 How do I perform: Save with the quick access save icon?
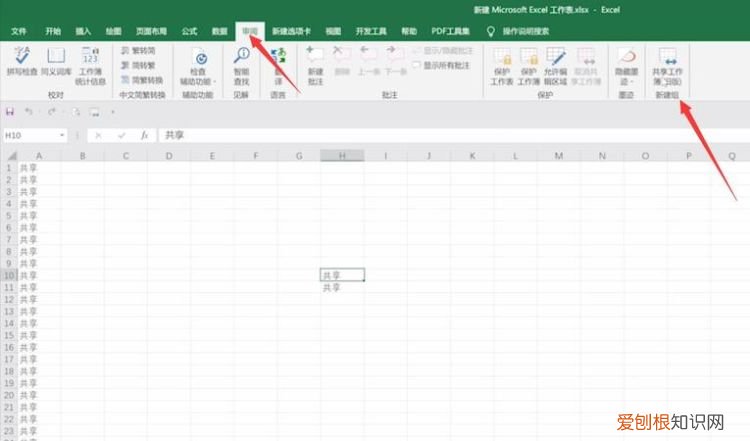tap(10, 112)
